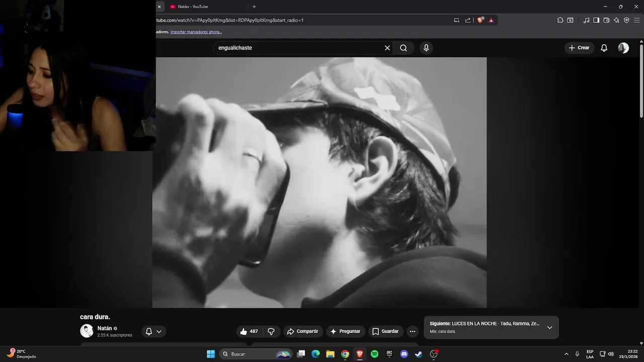Click the Windows taskbar Buscar box

256,354
